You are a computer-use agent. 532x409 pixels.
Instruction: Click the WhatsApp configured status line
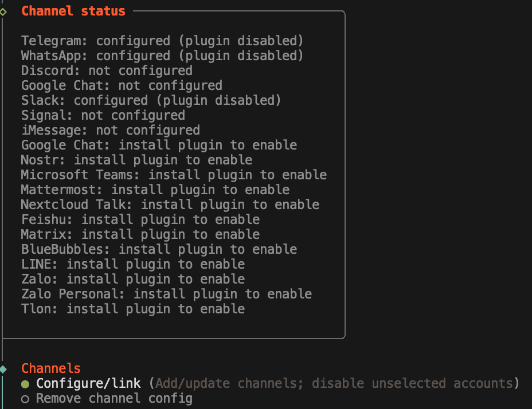coord(162,56)
